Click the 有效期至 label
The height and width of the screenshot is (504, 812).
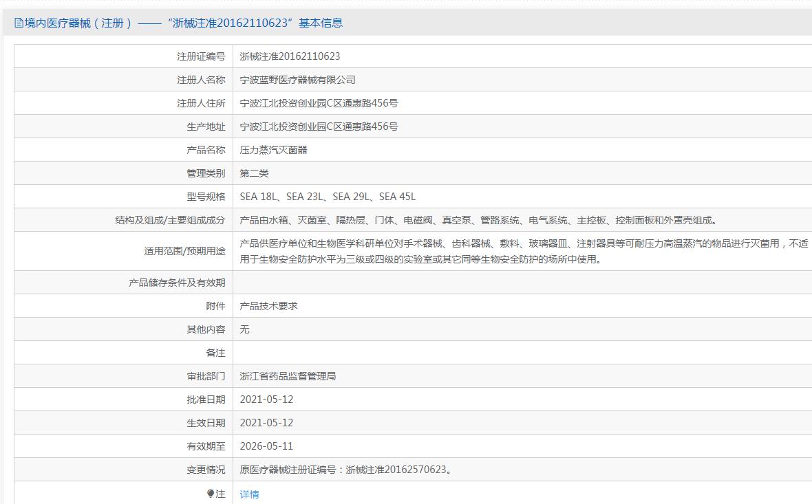(x=206, y=446)
